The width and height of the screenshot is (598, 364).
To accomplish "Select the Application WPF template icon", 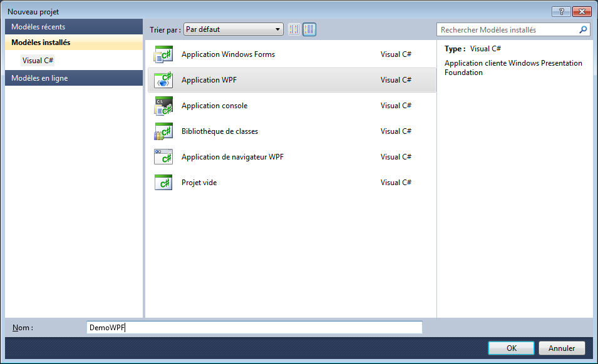I will click(163, 80).
